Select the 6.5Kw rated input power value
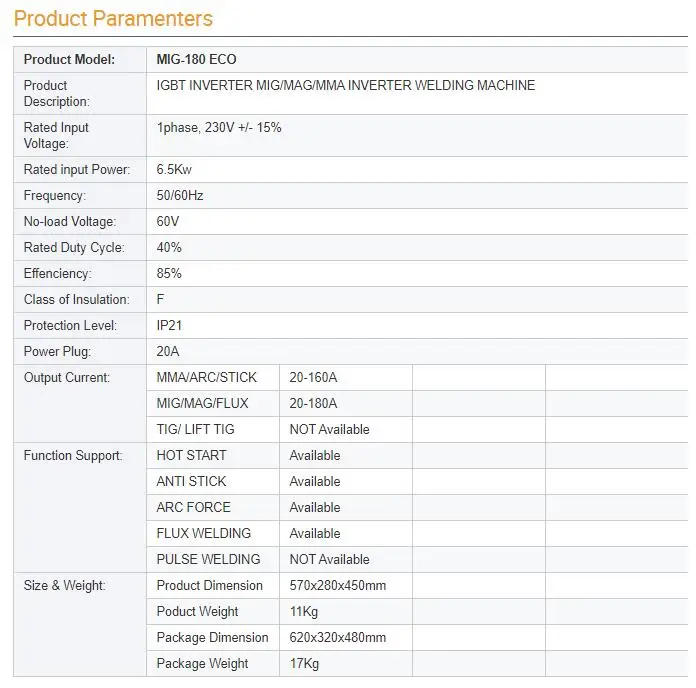The image size is (696, 688). (174, 170)
